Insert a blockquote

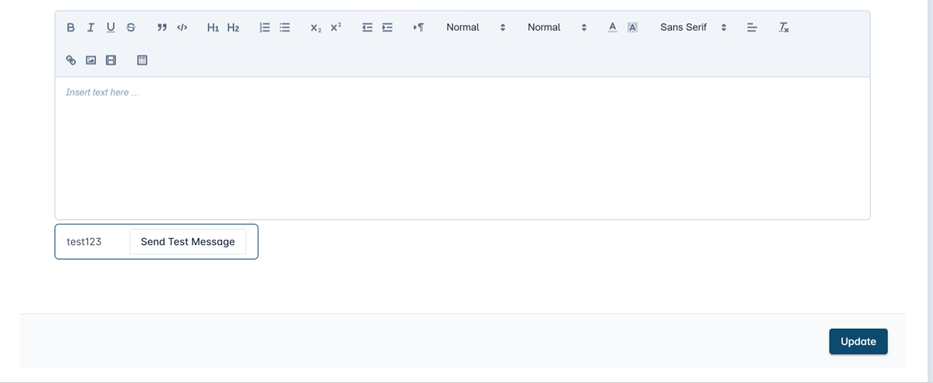tap(162, 27)
